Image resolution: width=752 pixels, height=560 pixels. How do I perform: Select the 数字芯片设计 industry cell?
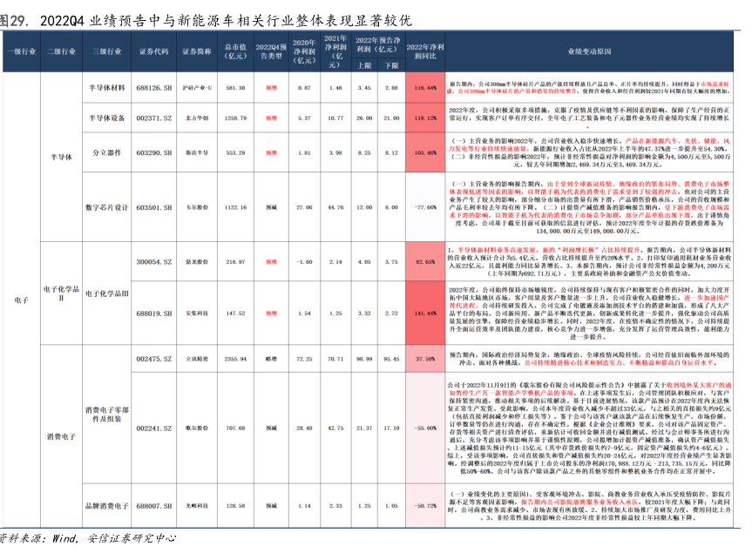(107, 208)
